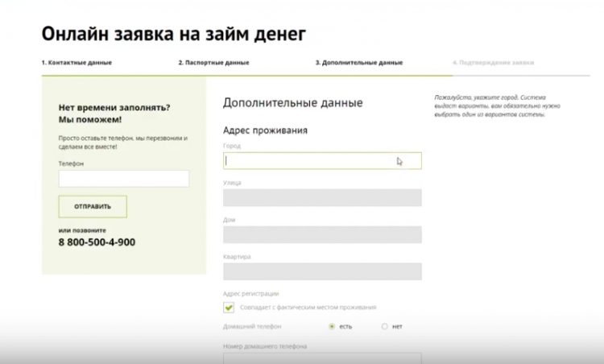Click the Улица address field

coord(322,197)
